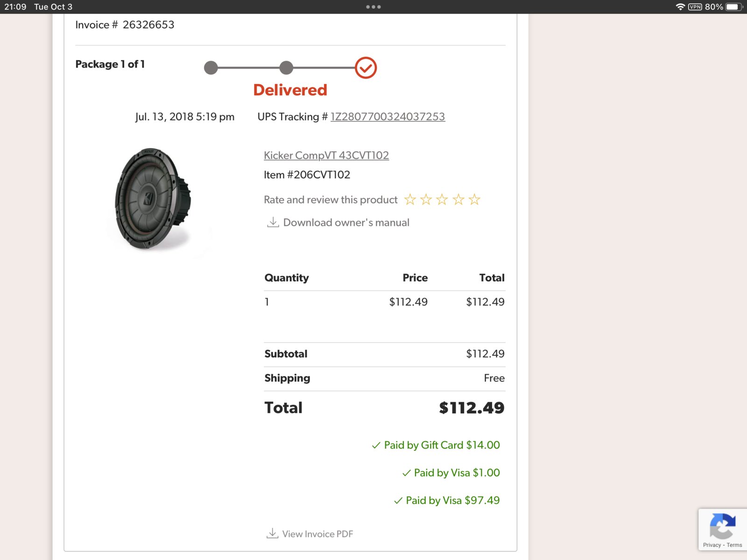Click Download owner's manual text
The image size is (747, 560).
(x=346, y=223)
